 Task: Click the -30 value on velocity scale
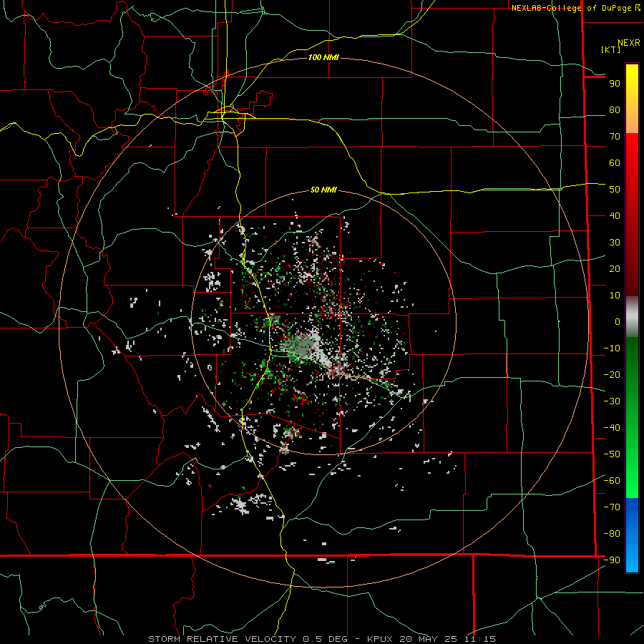[612, 401]
